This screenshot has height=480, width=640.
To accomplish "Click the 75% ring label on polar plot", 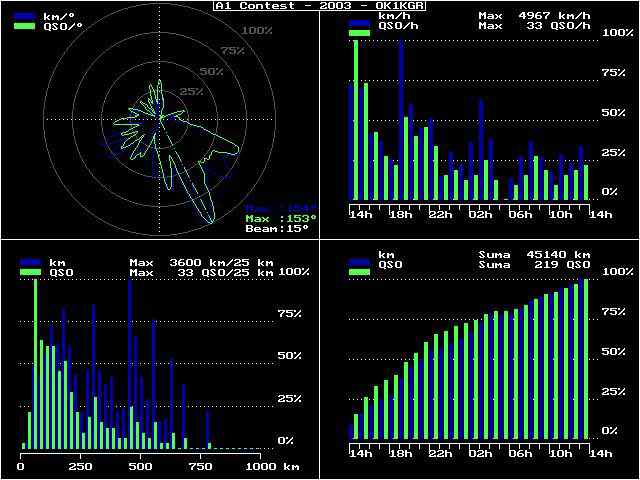I will pyautogui.click(x=233, y=51).
